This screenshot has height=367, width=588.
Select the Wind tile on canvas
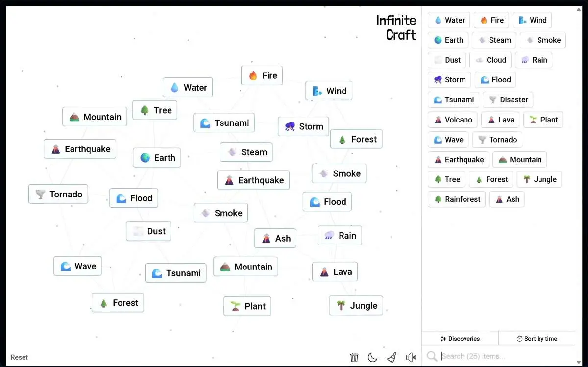pyautogui.click(x=329, y=91)
